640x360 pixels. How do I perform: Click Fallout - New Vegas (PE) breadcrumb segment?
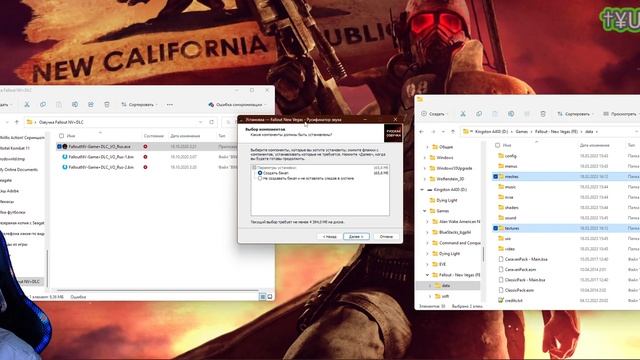[556, 131]
